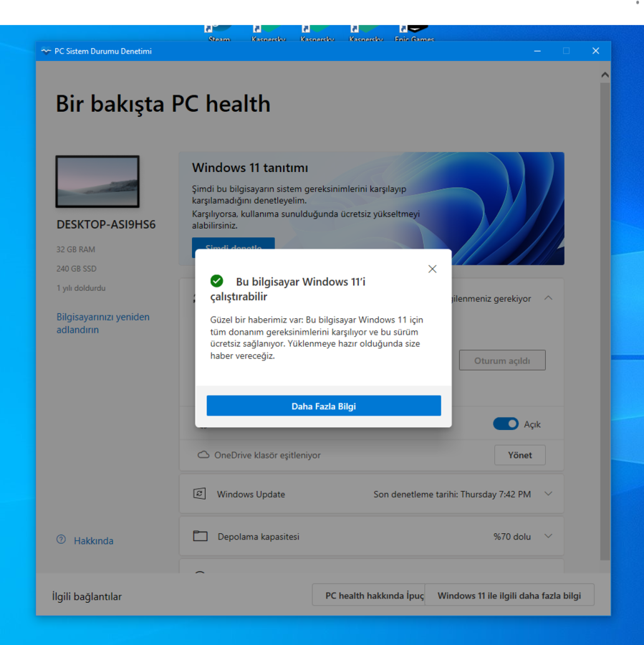Image resolution: width=644 pixels, height=645 pixels.
Task: Click the Depolama kapasitesi label
Action: click(259, 536)
